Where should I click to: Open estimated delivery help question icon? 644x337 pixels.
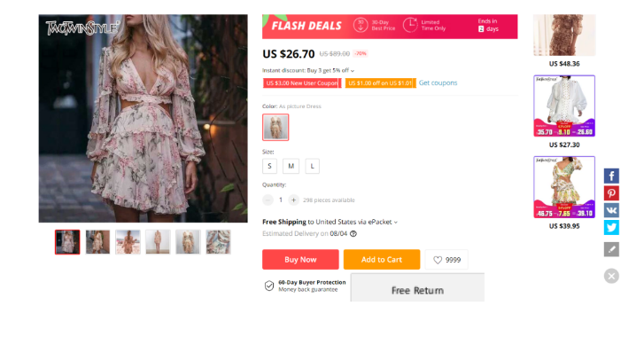pyautogui.click(x=353, y=234)
